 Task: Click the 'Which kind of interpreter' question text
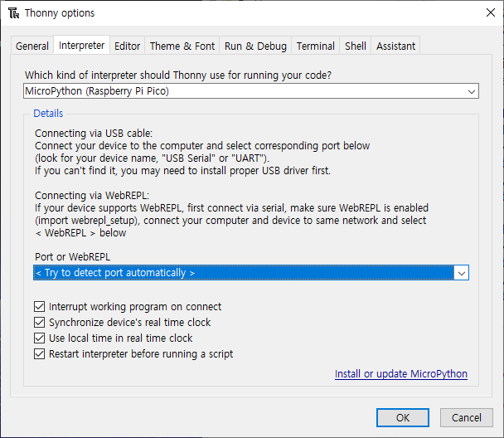coord(178,75)
